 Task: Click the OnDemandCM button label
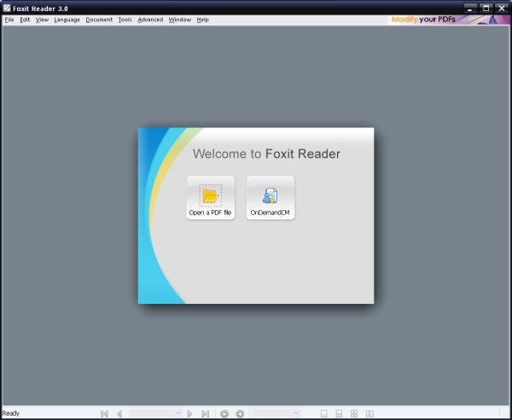click(x=270, y=213)
